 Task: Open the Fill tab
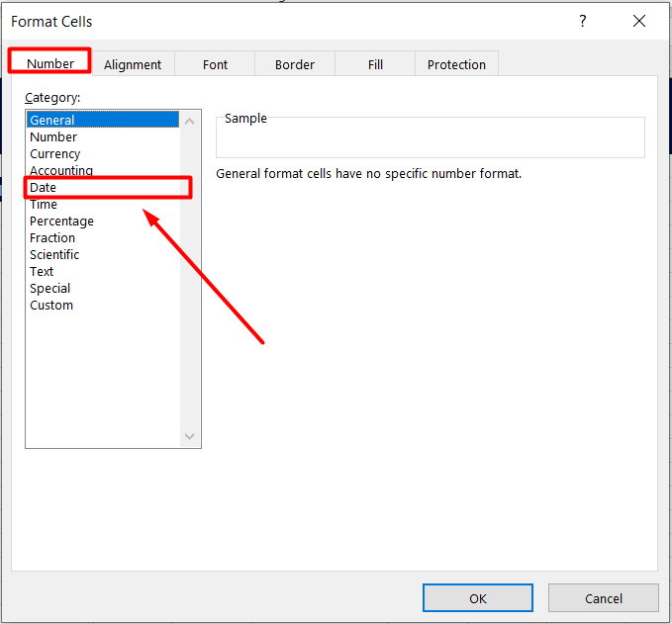pyautogui.click(x=375, y=64)
